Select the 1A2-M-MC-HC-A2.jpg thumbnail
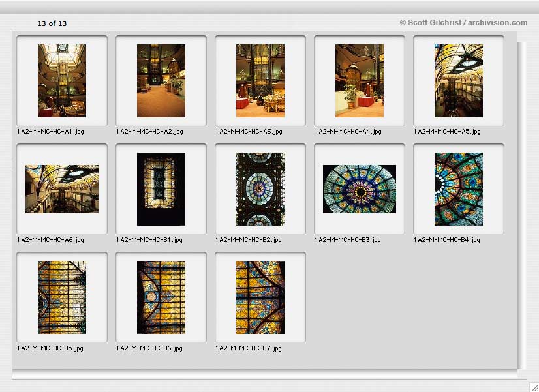 point(161,81)
